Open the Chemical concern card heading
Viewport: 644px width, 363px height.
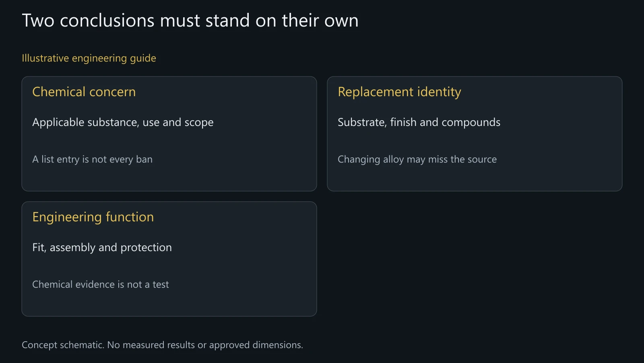(84, 92)
